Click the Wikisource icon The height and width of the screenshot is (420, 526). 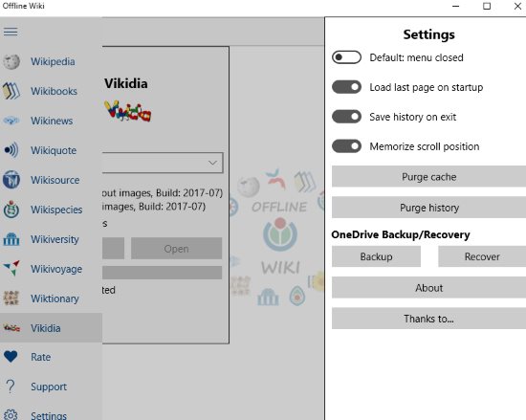pos(11,180)
